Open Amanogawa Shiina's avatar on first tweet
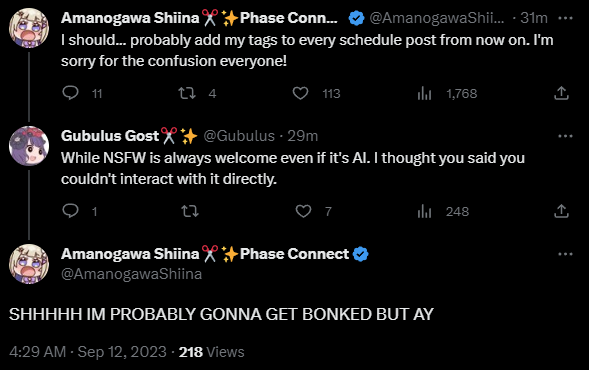This screenshot has width=589, height=370. pos(29,28)
